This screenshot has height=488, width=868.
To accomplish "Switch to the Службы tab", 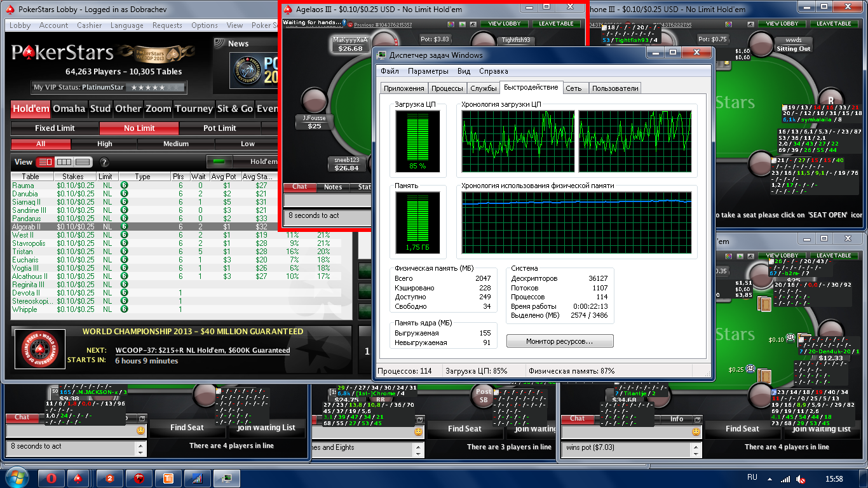I will point(484,88).
